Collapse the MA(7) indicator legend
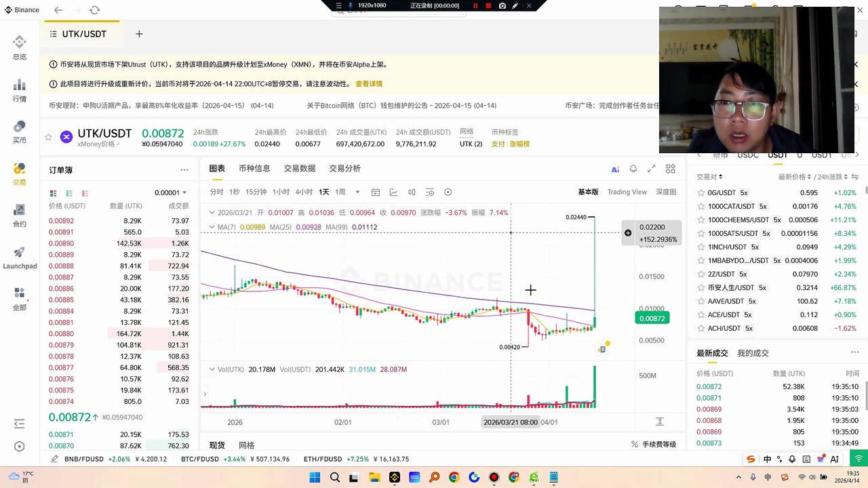 [212, 227]
